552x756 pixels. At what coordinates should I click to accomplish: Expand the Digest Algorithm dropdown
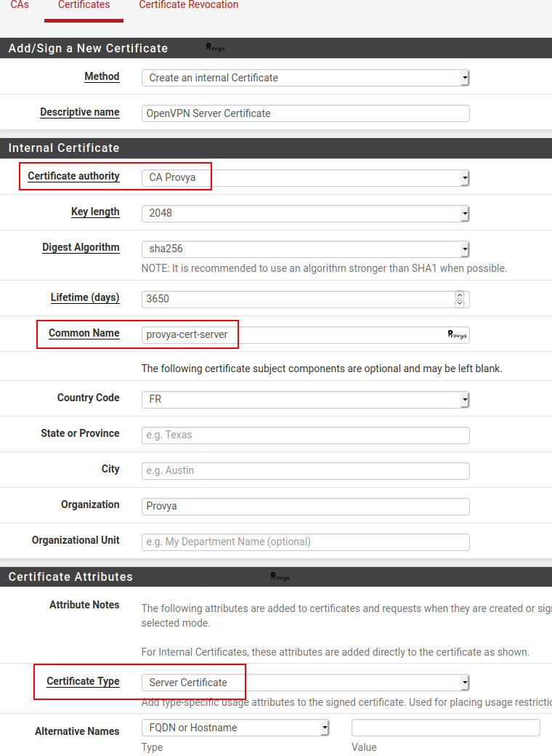click(x=305, y=249)
